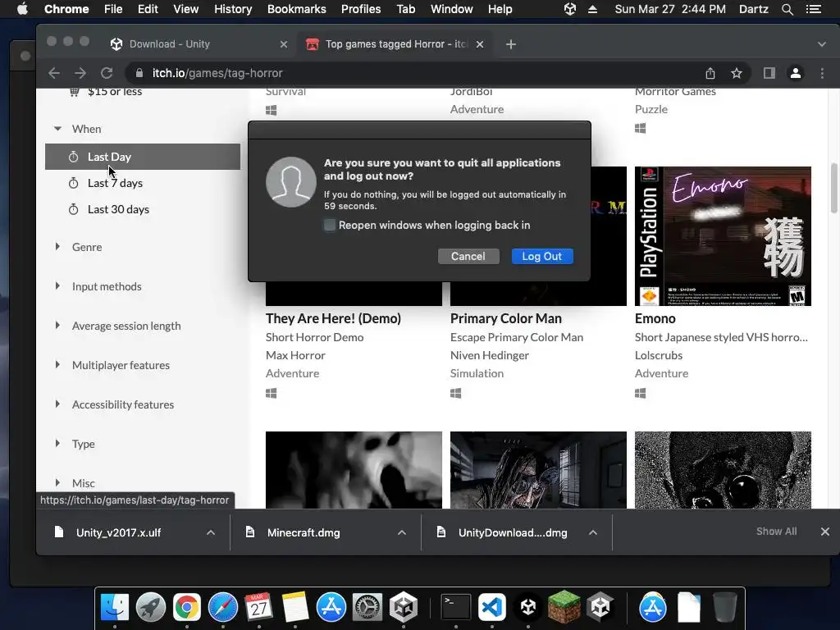Bookmark this page with the star icon
The width and height of the screenshot is (840, 630).
(737, 73)
